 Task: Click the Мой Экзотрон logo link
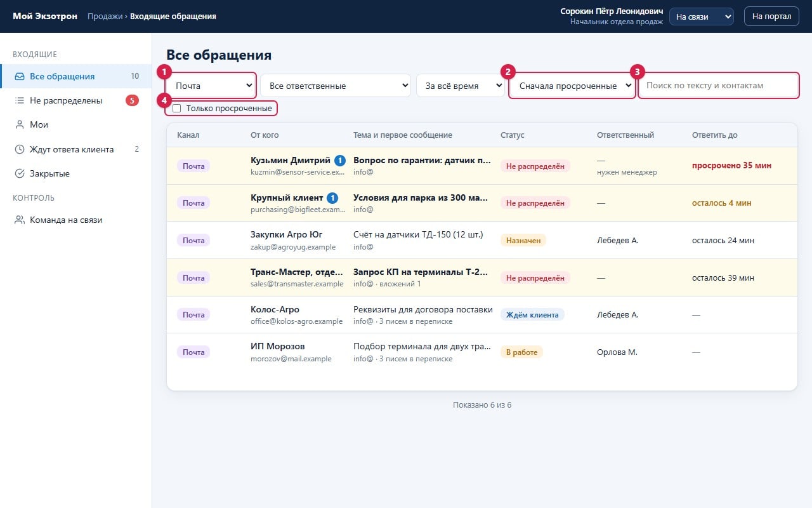[x=45, y=17]
